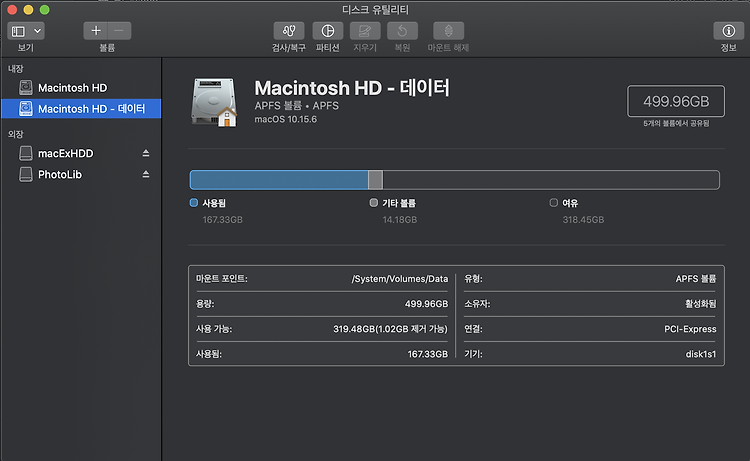Click the /System/Volumes/Data mount point value

point(400,279)
